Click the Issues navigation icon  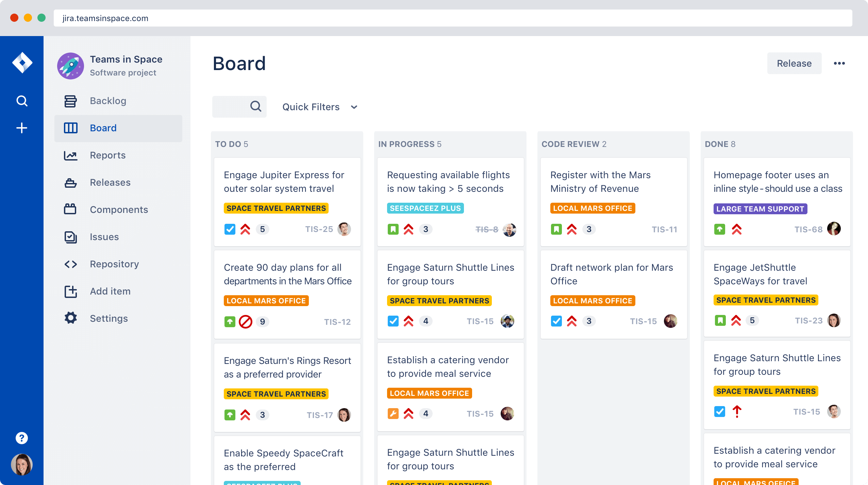(70, 236)
